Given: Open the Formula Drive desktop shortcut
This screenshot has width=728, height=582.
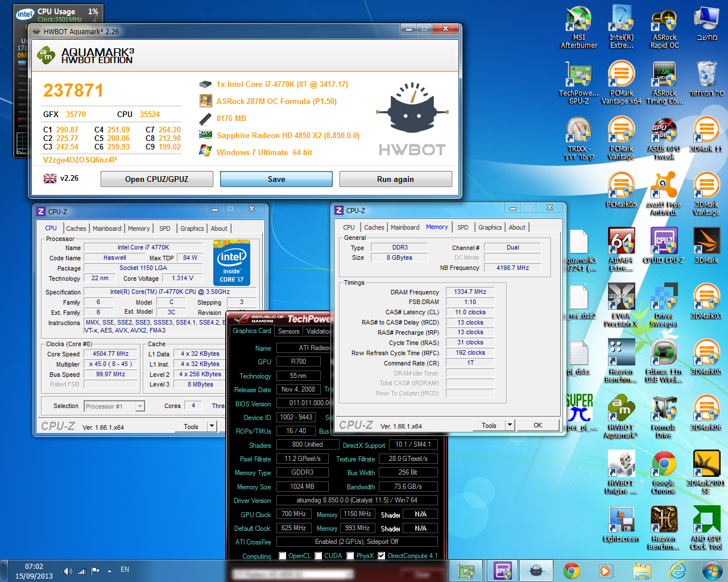Looking at the screenshot, I should 664,417.
